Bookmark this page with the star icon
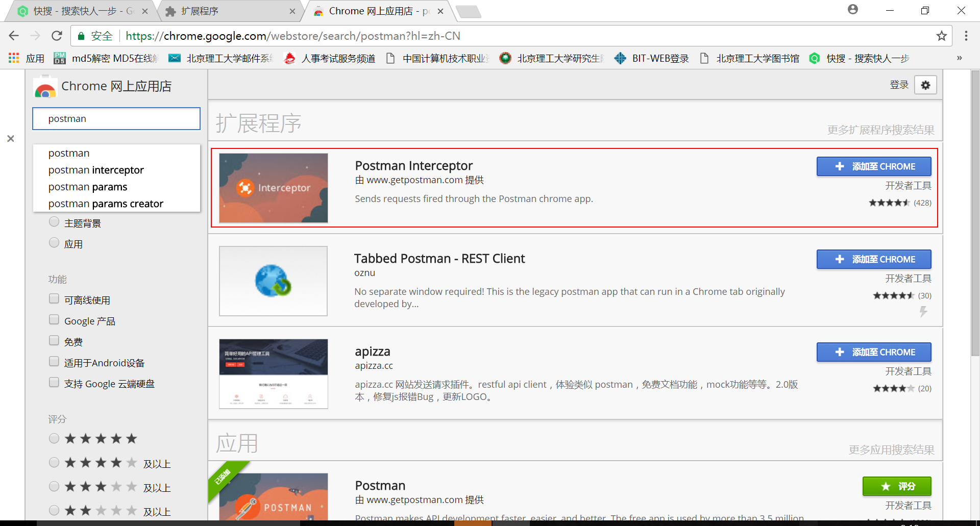980x526 pixels. 942,36
